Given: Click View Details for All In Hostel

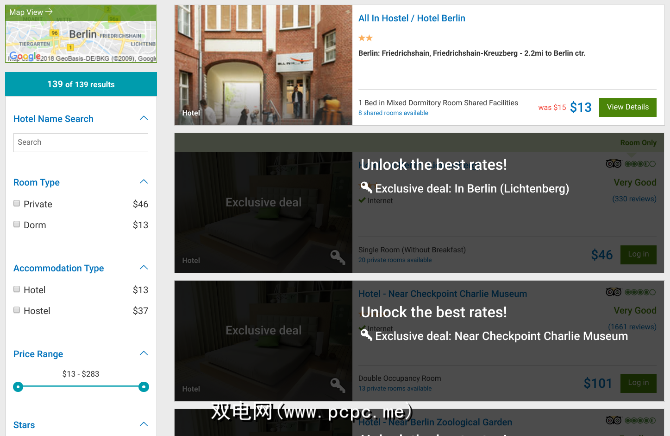Looking at the screenshot, I should coord(627,107).
